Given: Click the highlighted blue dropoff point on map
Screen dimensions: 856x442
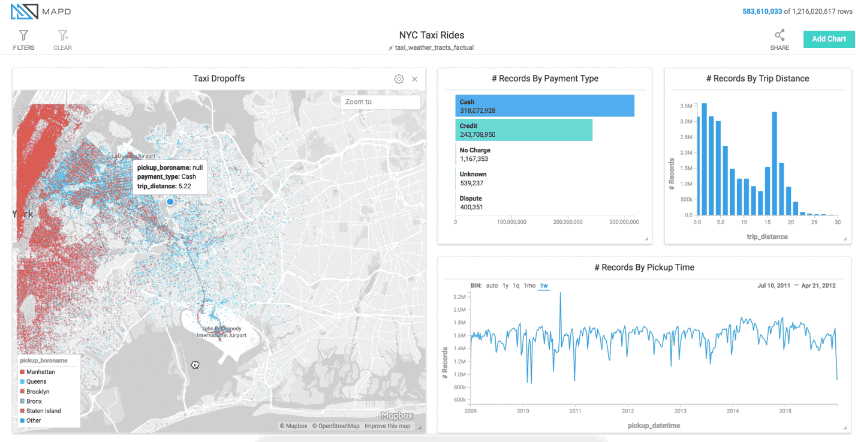Looking at the screenshot, I should click(170, 202).
